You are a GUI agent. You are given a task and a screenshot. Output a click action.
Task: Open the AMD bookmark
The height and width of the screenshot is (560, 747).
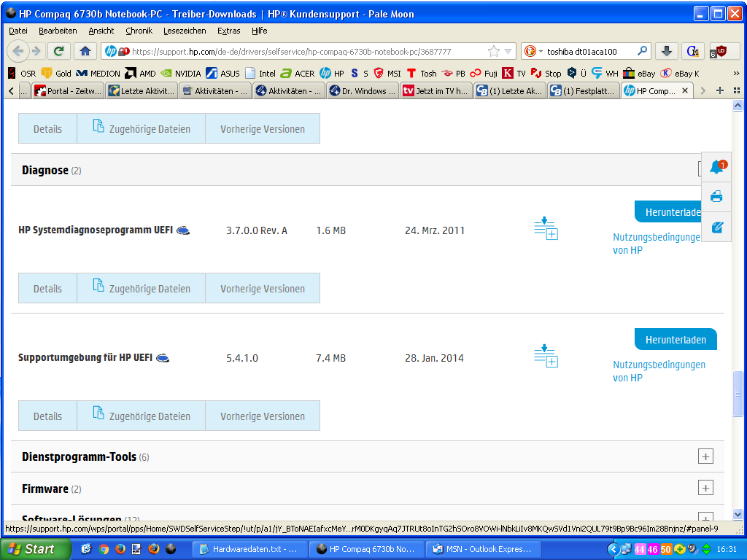pyautogui.click(x=141, y=74)
